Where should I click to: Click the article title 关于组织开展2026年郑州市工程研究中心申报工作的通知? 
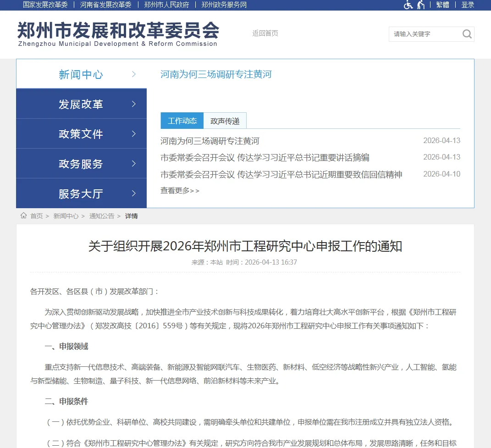pyautogui.click(x=245, y=246)
